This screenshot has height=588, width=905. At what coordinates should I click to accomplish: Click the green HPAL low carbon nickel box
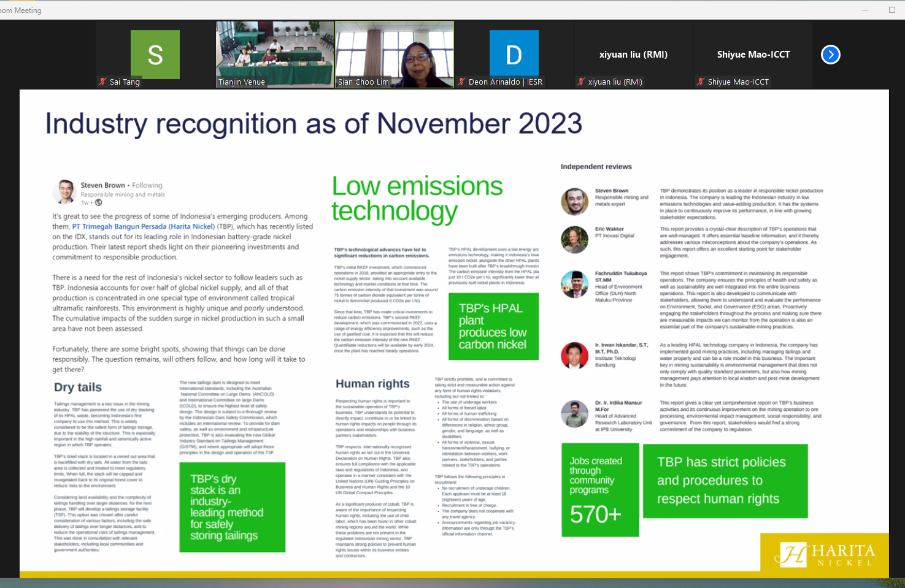point(492,326)
